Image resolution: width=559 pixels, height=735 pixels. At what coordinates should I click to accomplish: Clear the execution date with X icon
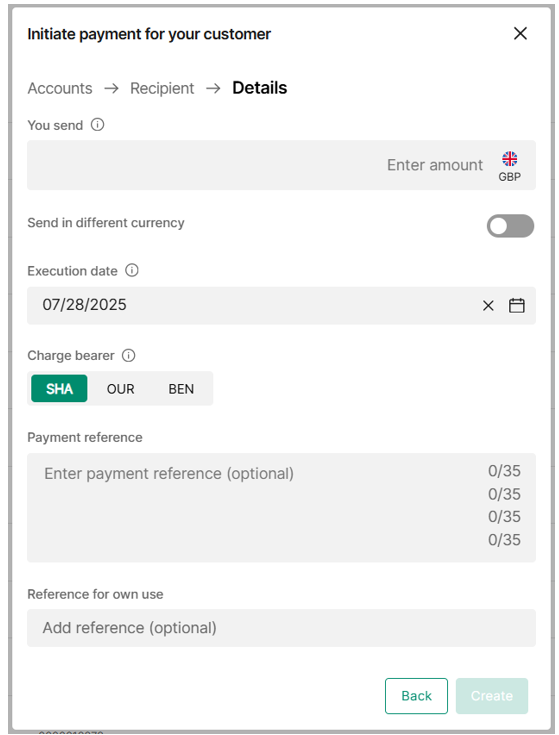point(488,306)
